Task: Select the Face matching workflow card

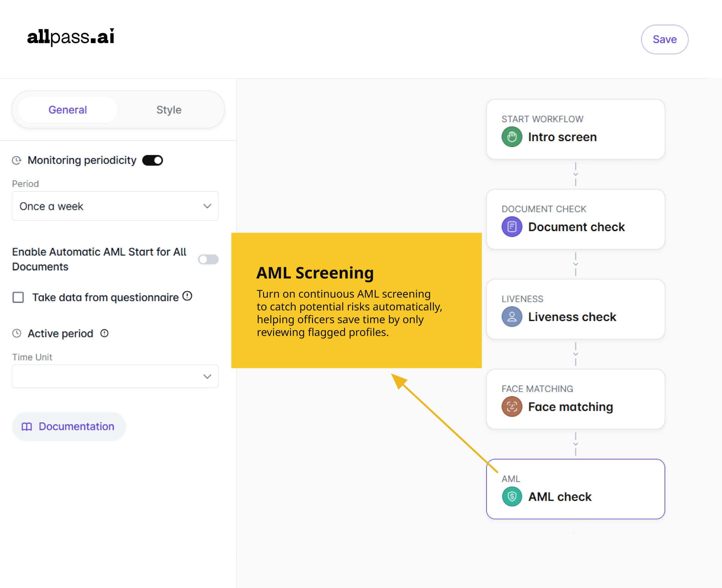Action: tap(575, 399)
